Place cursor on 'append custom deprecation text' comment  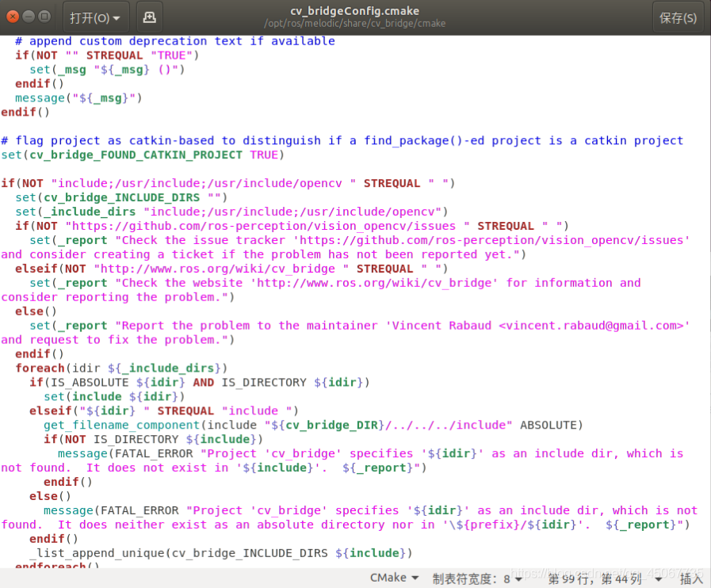(x=175, y=41)
